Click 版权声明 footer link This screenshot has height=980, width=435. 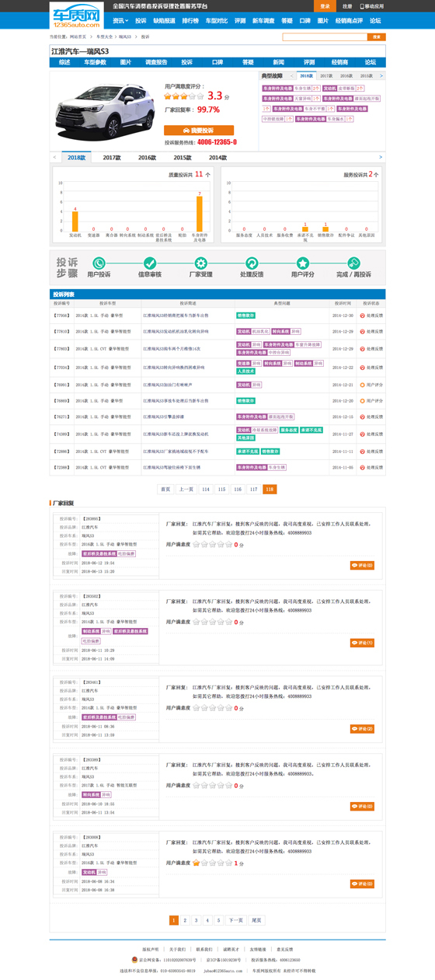(151, 949)
